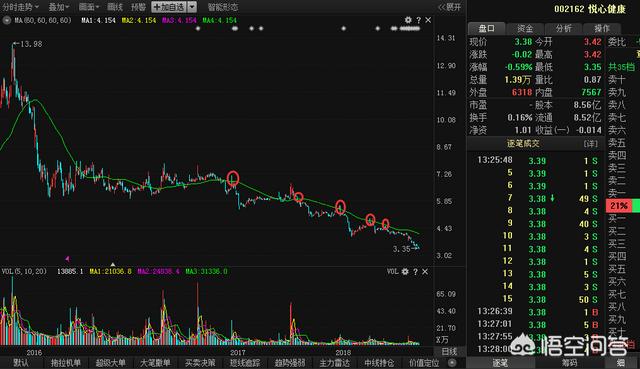The image size is (640, 369).
Task: Expand the side panel via 展开
Action: click(x=449, y=7)
